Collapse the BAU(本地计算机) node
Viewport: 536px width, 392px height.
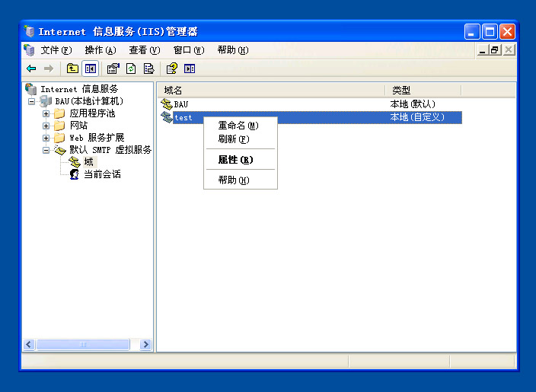tap(31, 101)
